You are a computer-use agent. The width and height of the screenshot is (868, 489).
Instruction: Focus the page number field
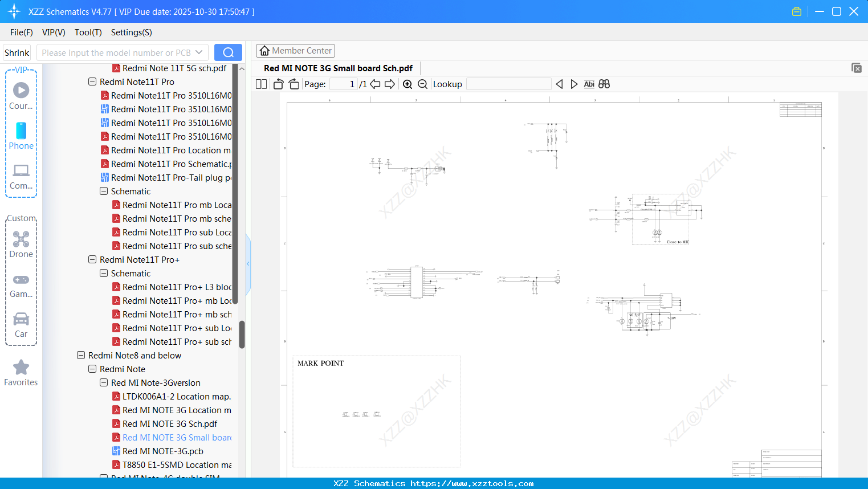[344, 84]
